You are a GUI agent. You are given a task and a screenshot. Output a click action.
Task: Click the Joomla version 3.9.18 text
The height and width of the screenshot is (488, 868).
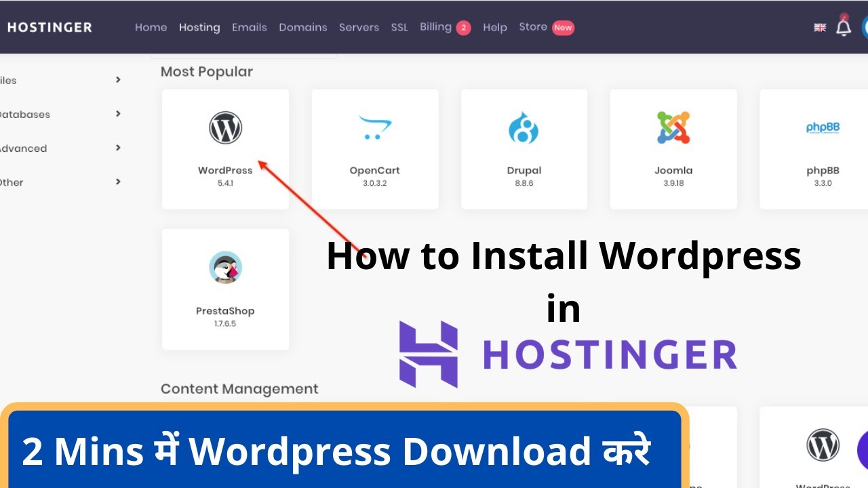[673, 184]
